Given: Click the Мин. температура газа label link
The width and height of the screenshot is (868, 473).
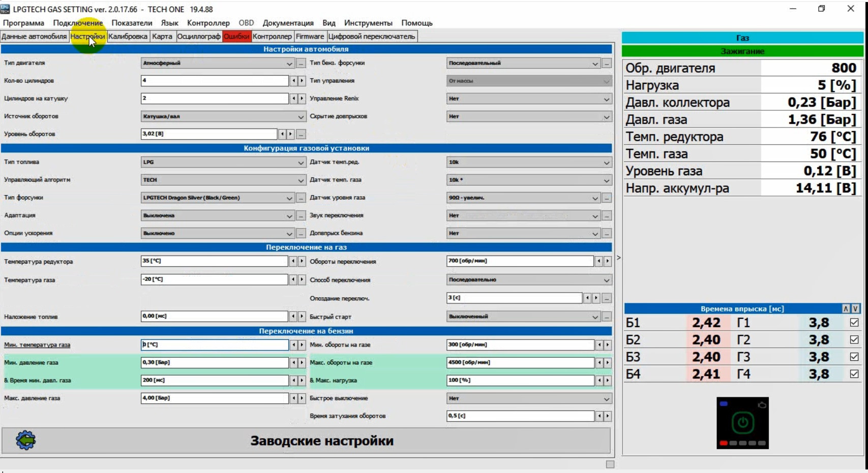Looking at the screenshot, I should (x=37, y=345).
